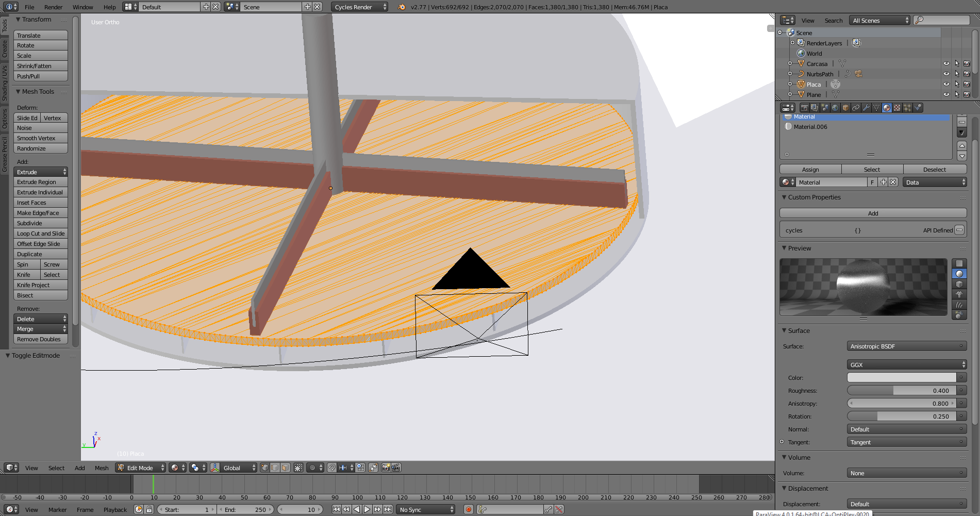Open the Object properties cube icon
980x516 pixels.
pos(845,108)
